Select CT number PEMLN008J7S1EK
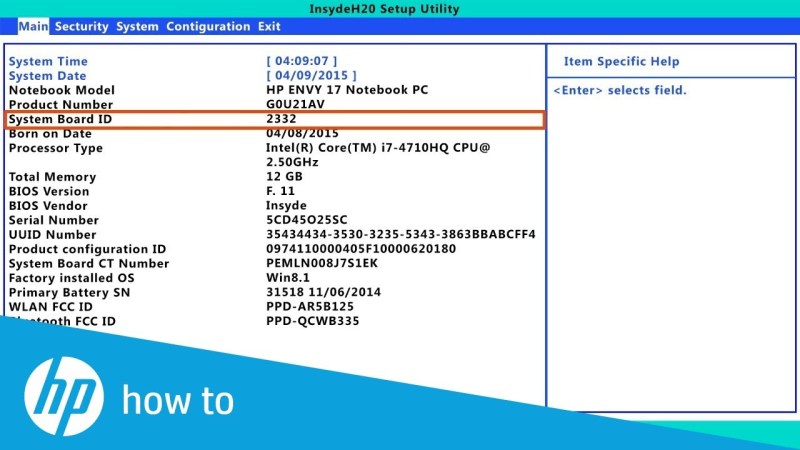This screenshot has width=800, height=450. point(322,263)
